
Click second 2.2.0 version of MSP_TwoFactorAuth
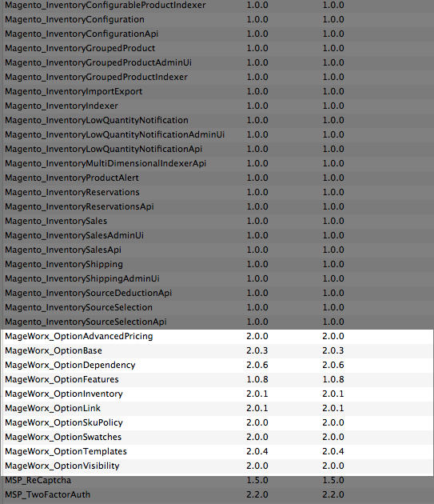click(x=333, y=494)
